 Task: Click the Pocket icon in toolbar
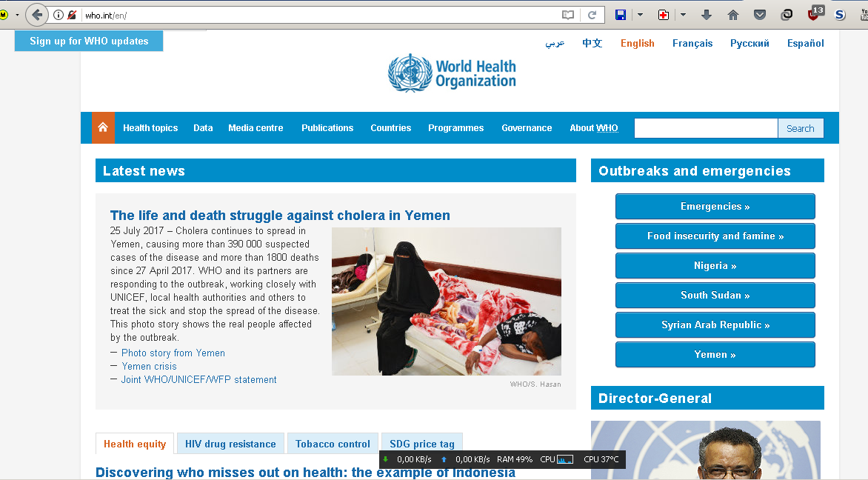pyautogui.click(x=760, y=15)
